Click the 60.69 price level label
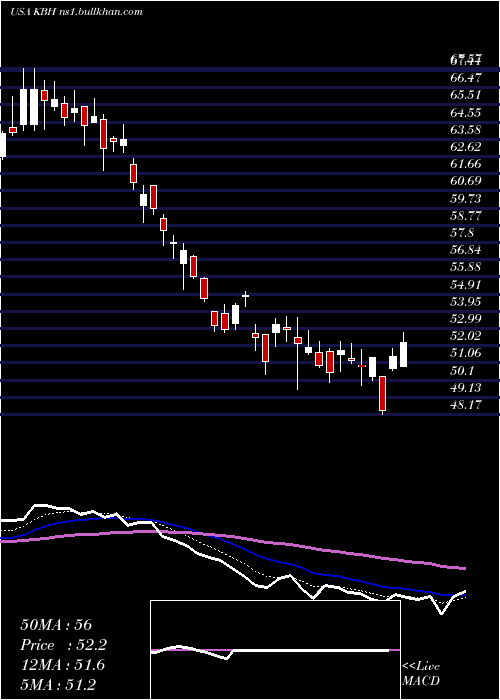 pyautogui.click(x=466, y=181)
